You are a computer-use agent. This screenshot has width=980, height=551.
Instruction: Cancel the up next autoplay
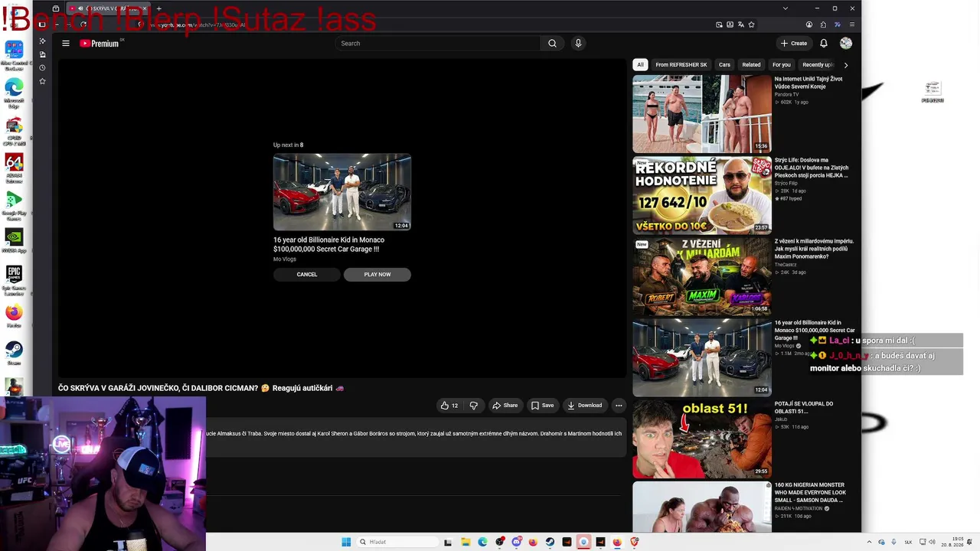pyautogui.click(x=307, y=275)
